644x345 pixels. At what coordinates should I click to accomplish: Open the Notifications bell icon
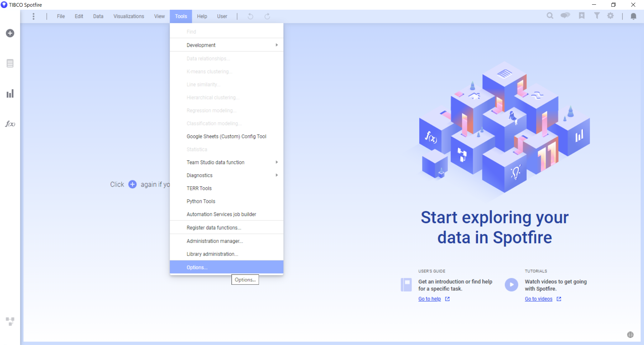coord(634,16)
